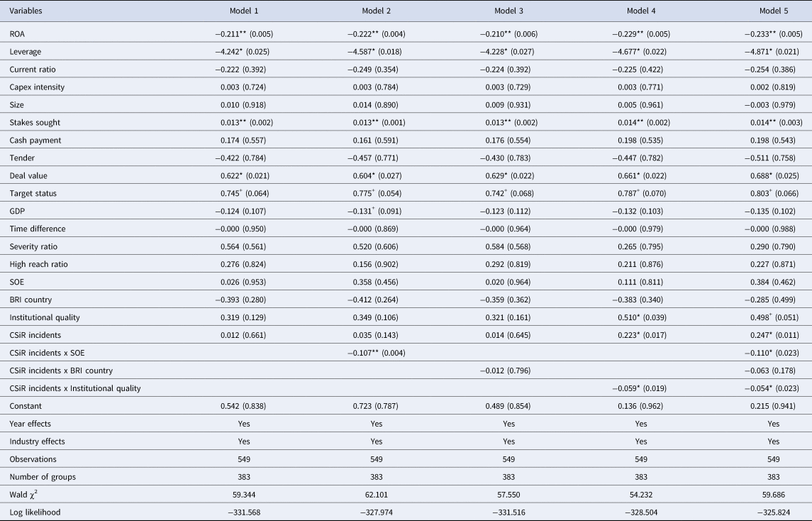Click the Model 1 column header
Viewport: 812px width, 521px height.
[244, 12]
